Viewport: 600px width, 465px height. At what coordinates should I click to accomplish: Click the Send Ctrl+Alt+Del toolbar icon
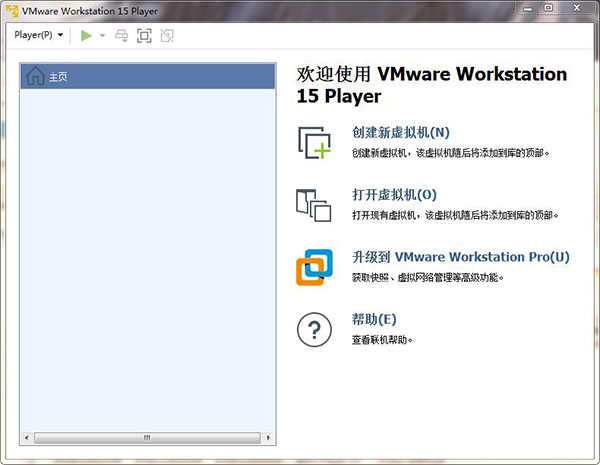click(x=122, y=35)
